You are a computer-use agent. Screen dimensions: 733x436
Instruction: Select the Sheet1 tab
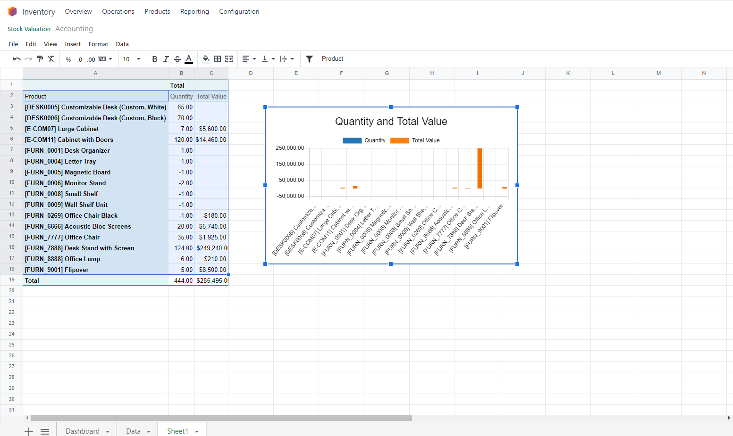(177, 431)
